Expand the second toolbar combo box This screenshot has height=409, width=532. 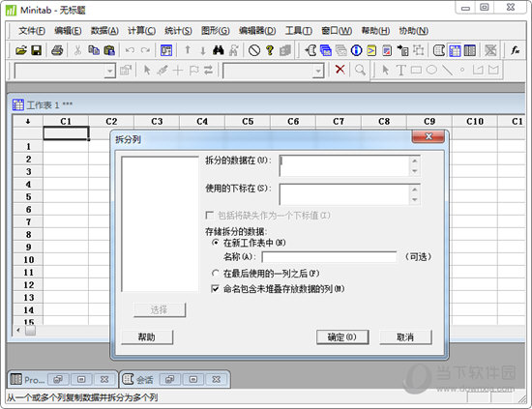[x=318, y=71]
